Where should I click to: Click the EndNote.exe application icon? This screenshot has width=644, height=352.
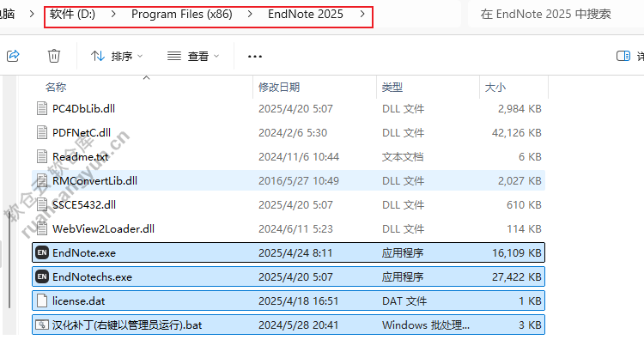coord(41,253)
